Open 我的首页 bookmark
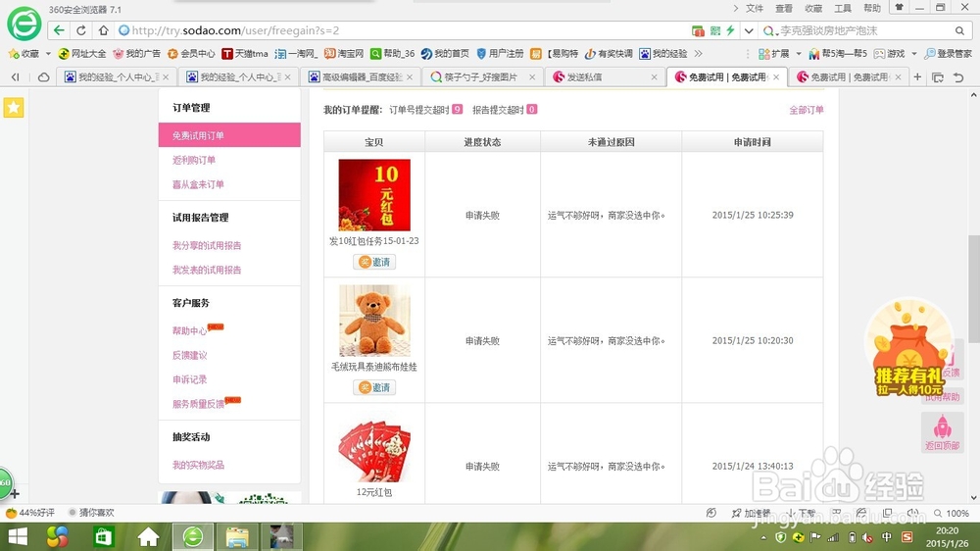This screenshot has height=551, width=980. click(x=445, y=54)
